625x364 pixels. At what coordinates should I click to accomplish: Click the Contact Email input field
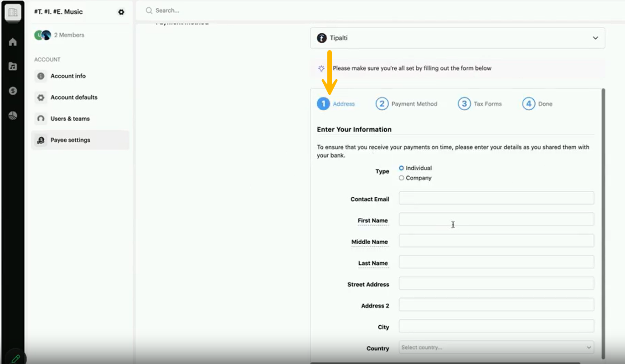pos(496,198)
